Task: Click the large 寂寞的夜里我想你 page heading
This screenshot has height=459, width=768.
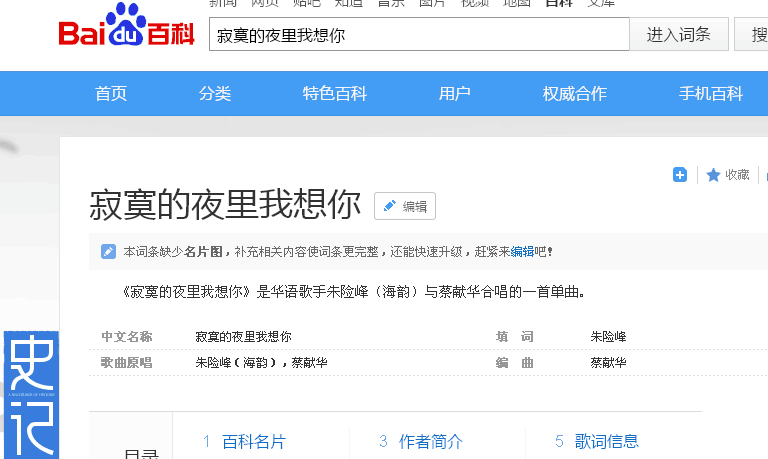Action: pos(225,205)
